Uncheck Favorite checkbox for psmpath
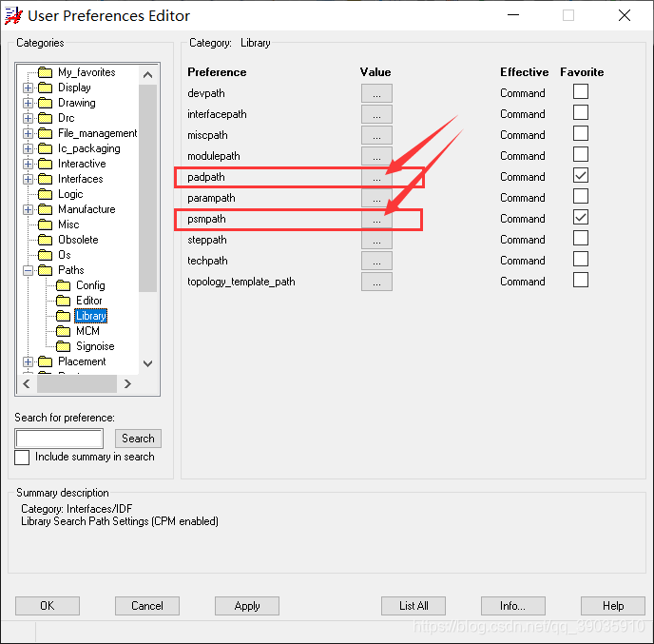This screenshot has width=654, height=644. pos(581,217)
